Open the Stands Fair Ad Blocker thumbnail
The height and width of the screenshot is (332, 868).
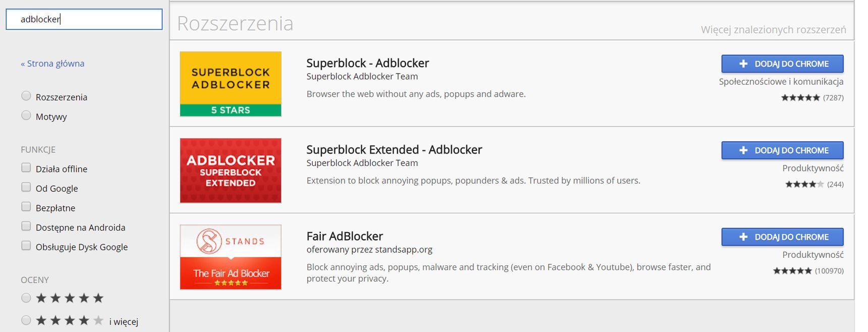(231, 257)
